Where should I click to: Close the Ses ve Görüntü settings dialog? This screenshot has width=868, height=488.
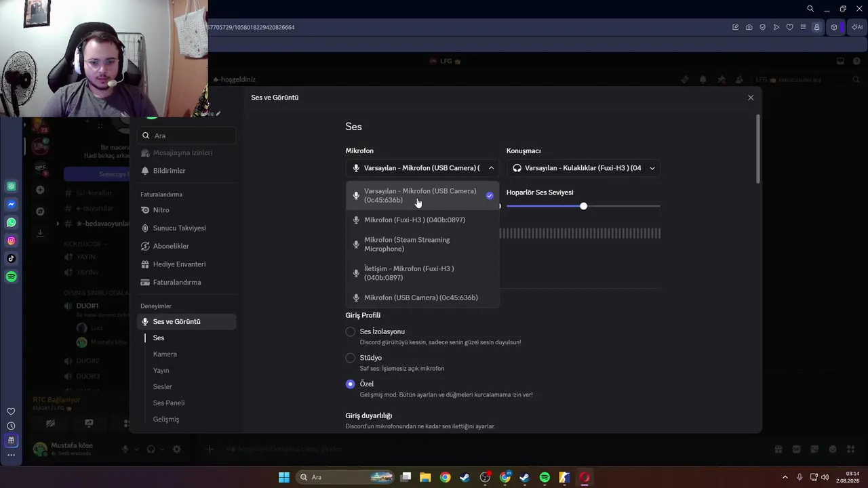point(751,98)
